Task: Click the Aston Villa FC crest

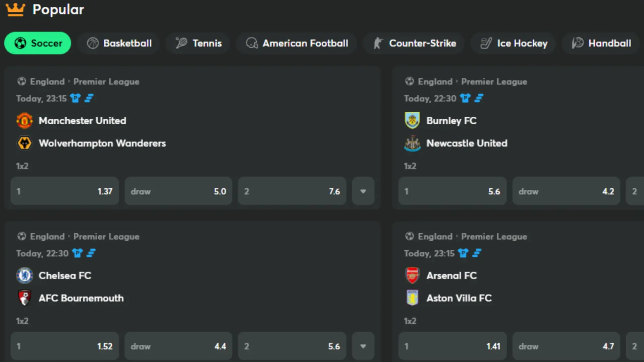Action: click(x=412, y=298)
